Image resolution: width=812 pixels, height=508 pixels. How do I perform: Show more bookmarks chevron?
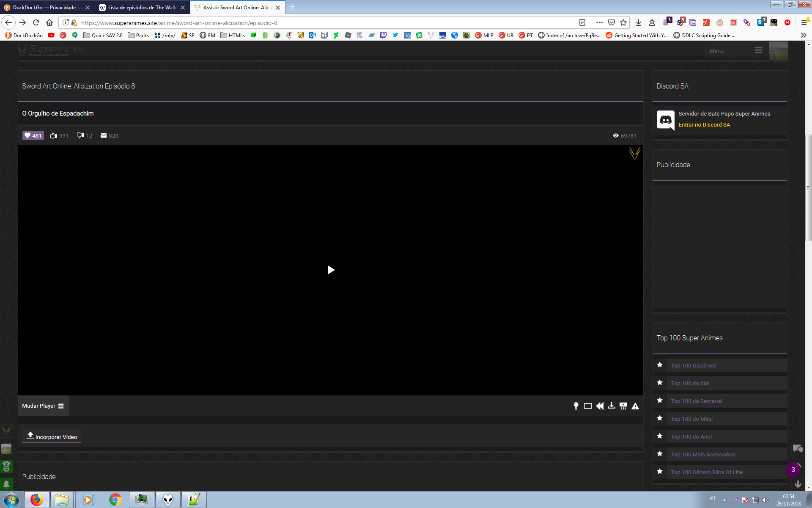click(803, 35)
